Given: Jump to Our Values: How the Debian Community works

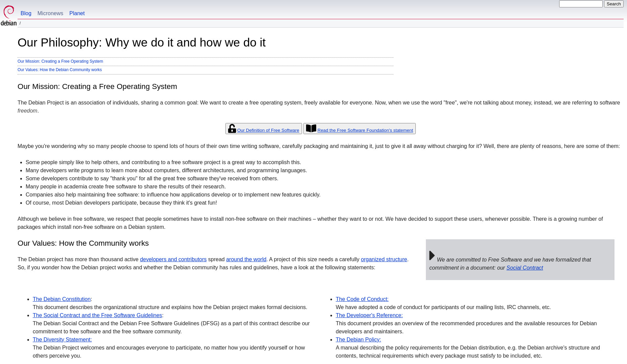Looking at the screenshot, I should pos(60,70).
